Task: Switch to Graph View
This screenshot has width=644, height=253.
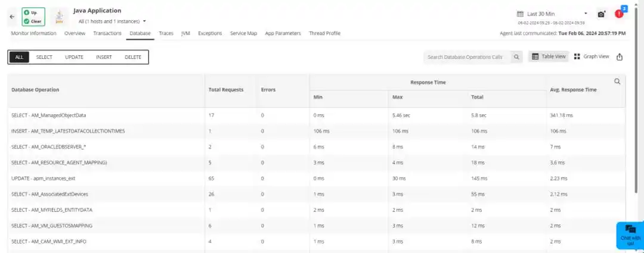Action: tap(592, 57)
